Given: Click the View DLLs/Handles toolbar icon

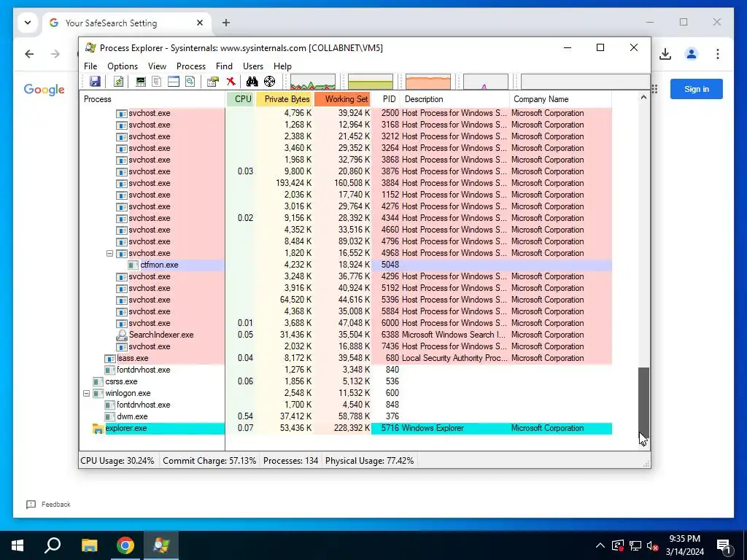Looking at the screenshot, I should click(190, 82).
